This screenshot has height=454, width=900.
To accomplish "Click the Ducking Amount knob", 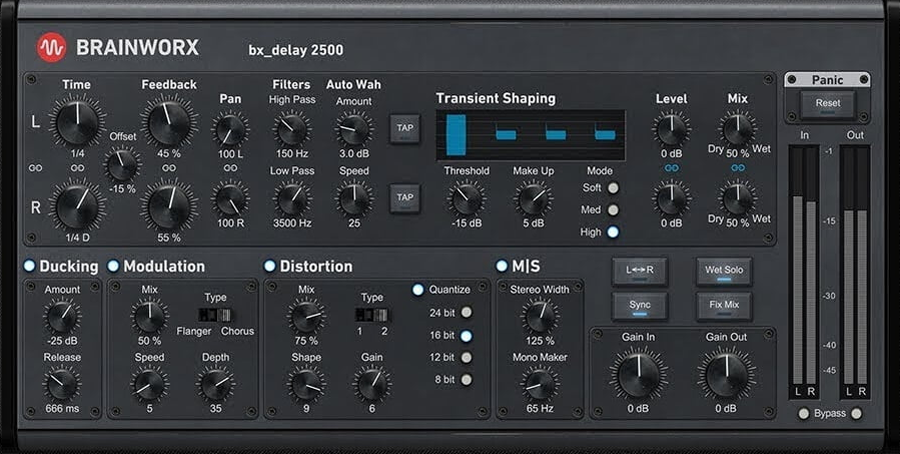I will pos(62,317).
